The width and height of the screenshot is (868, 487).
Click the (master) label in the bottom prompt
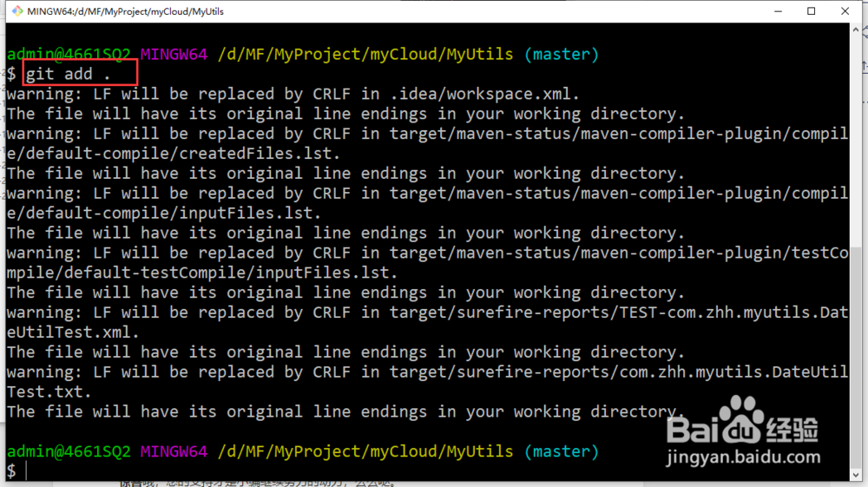point(562,451)
